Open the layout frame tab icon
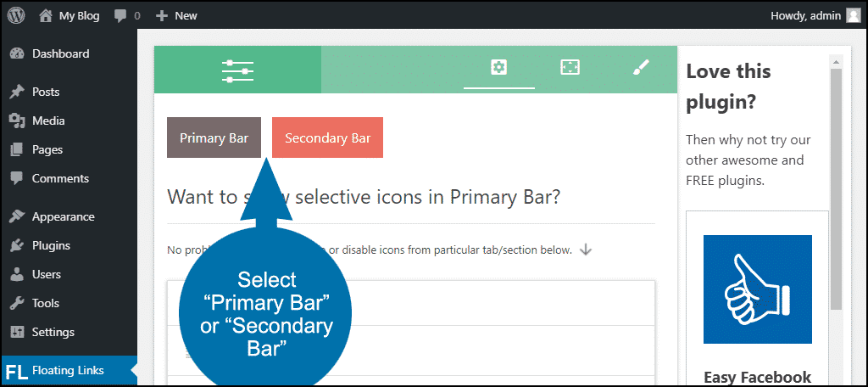This screenshot has width=868, height=387. coord(570,68)
